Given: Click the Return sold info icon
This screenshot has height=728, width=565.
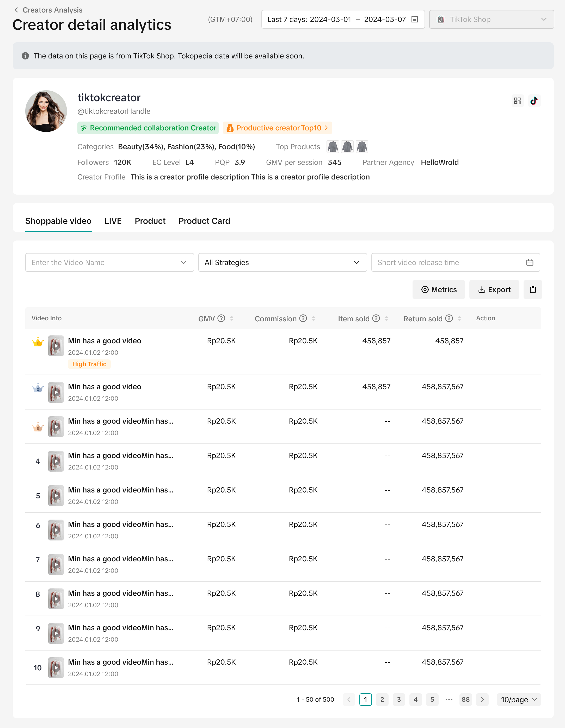Looking at the screenshot, I should click(449, 318).
